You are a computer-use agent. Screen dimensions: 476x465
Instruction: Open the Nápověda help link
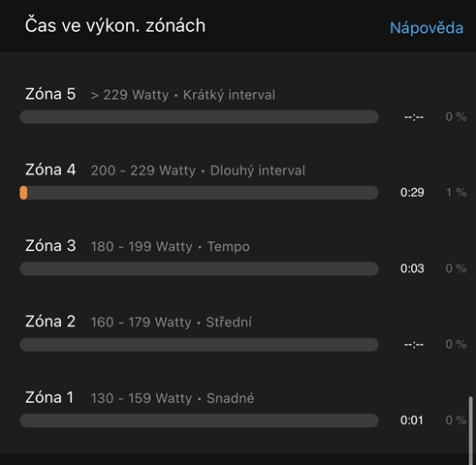click(x=427, y=28)
